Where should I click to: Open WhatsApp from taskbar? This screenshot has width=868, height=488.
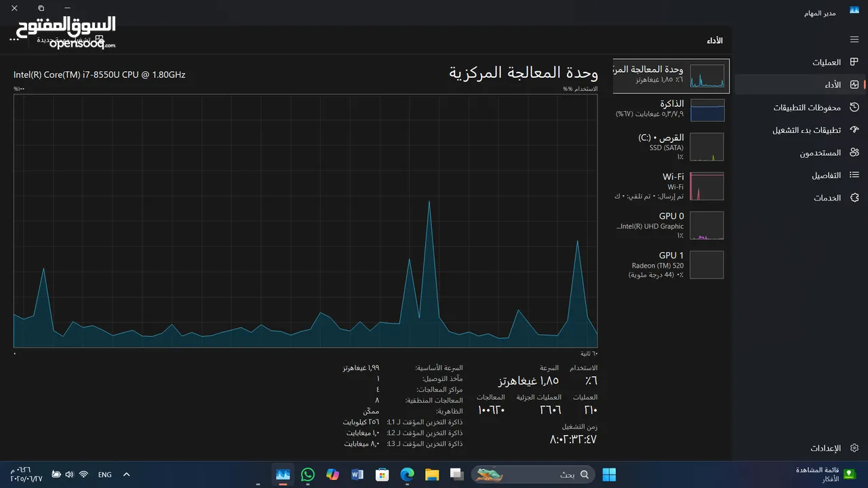[x=308, y=474]
